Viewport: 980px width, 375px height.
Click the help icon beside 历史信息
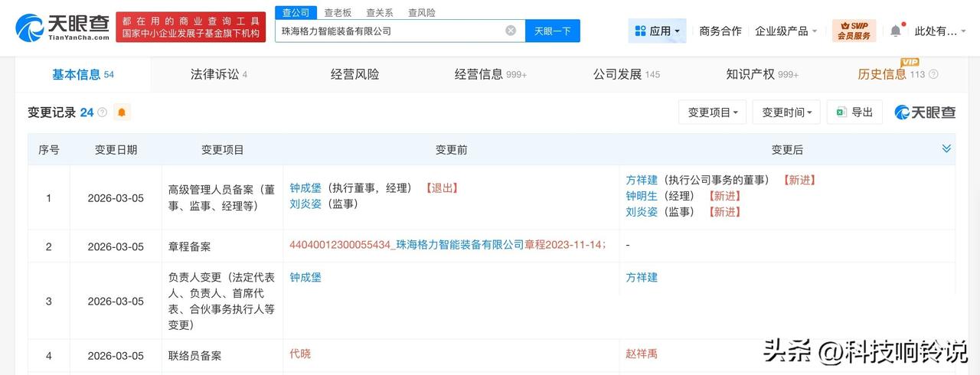tap(933, 74)
